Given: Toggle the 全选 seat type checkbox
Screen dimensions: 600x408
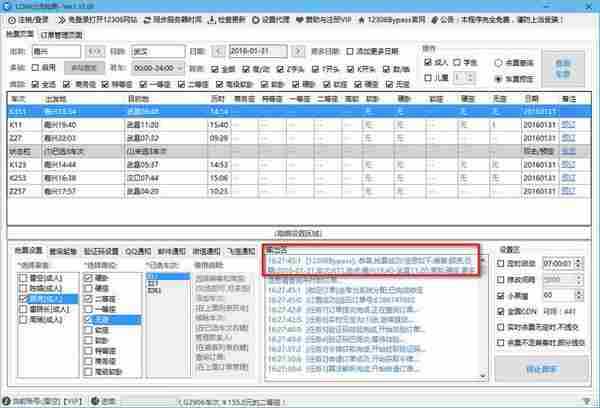Looking at the screenshot, I should (35, 84).
